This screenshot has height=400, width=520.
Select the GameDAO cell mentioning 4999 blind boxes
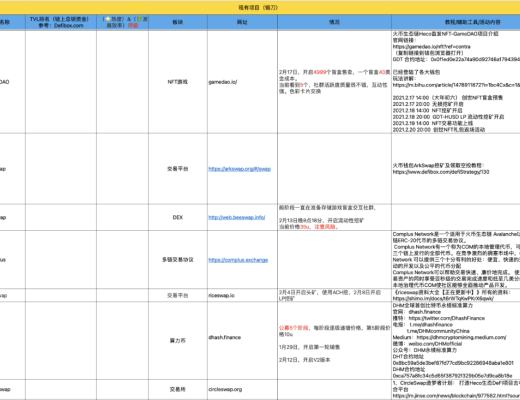pyautogui.click(x=334, y=82)
